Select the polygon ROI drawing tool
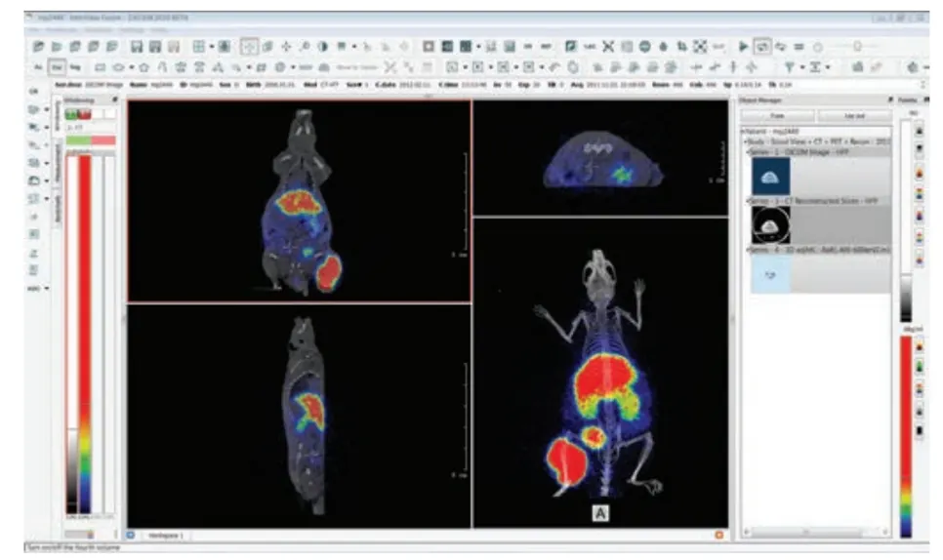Viewport: 943px width, 560px height. (x=143, y=67)
